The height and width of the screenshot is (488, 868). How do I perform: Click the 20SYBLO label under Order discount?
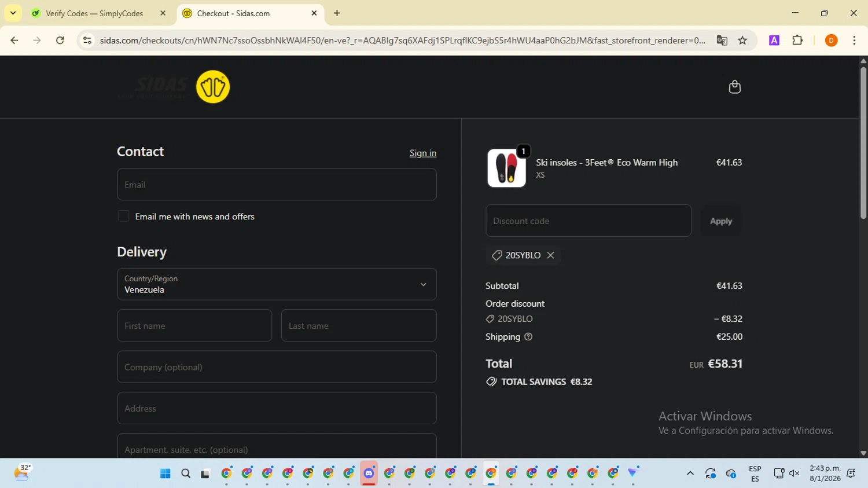point(515,319)
